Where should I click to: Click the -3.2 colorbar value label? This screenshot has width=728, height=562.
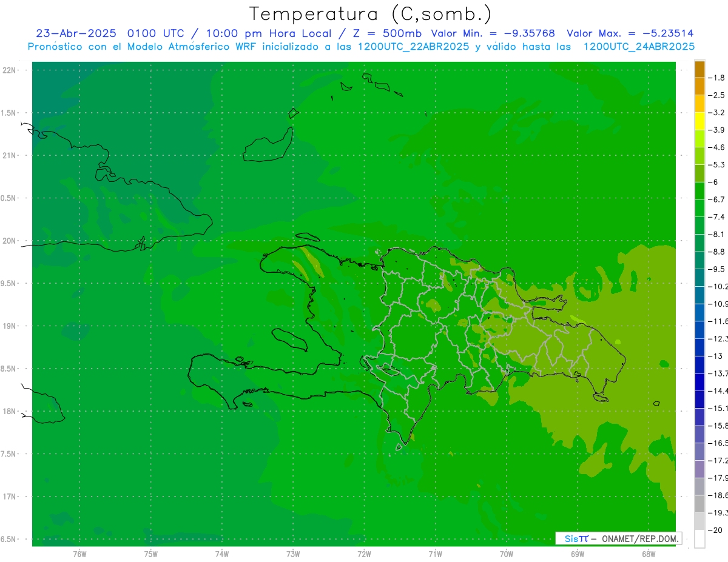click(718, 113)
